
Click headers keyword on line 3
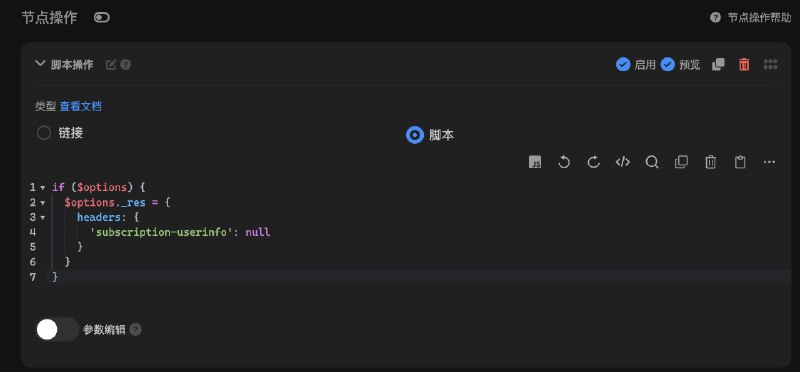tap(99, 217)
